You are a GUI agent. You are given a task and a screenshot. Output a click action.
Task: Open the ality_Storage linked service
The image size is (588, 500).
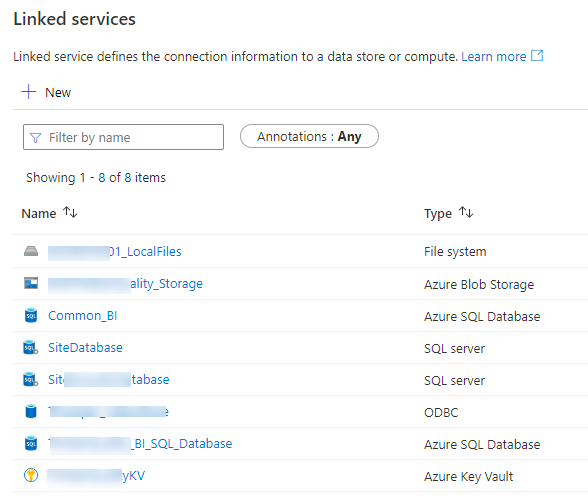(x=125, y=284)
